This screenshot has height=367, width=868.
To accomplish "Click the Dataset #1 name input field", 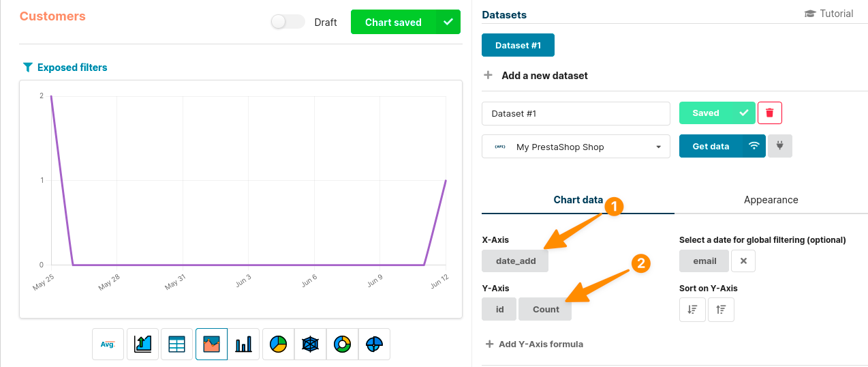I will 576,113.
